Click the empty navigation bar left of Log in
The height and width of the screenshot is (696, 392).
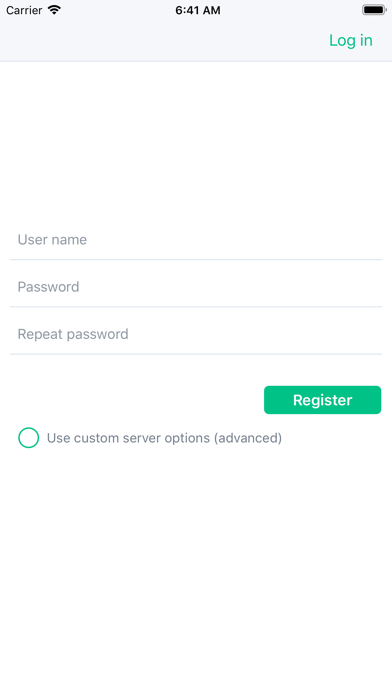[160, 40]
